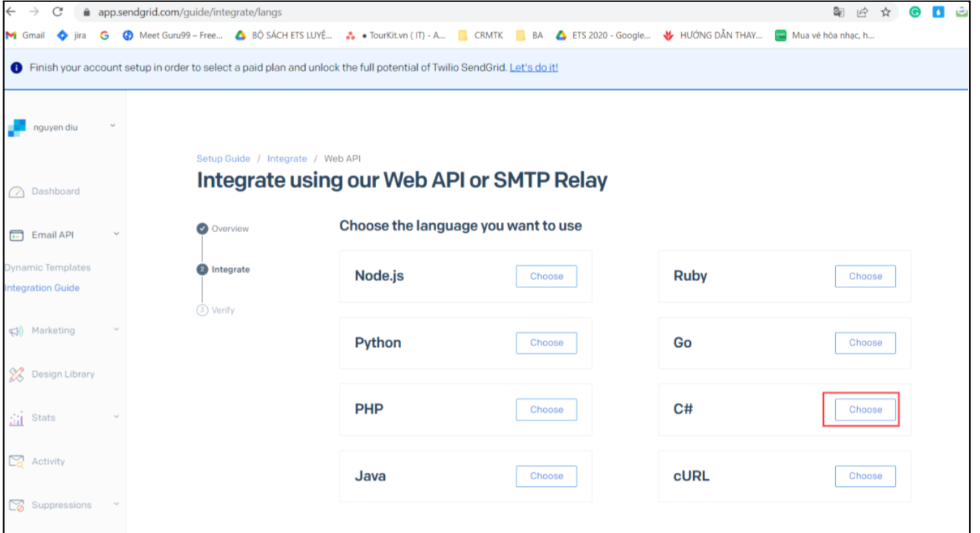
Task: Open Email API menu item
Action: [52, 235]
